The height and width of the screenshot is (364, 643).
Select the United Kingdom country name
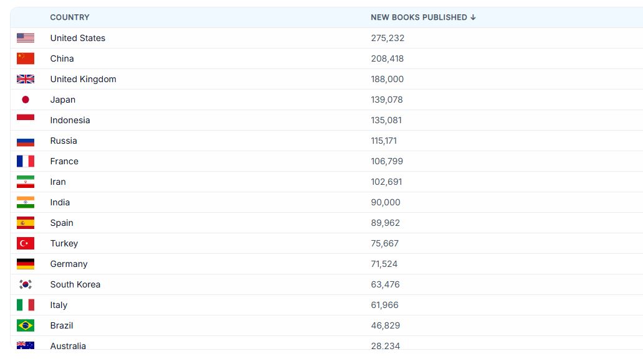(83, 79)
